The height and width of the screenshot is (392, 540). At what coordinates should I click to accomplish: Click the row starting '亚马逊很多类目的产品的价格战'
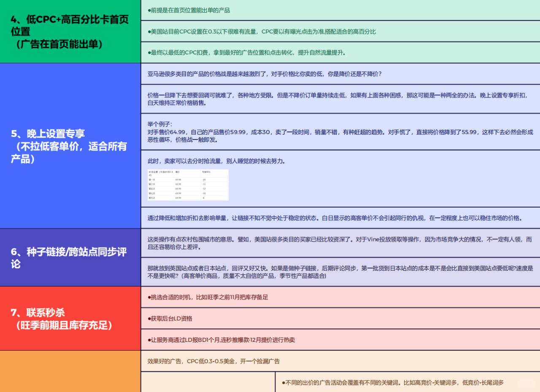[340, 74]
